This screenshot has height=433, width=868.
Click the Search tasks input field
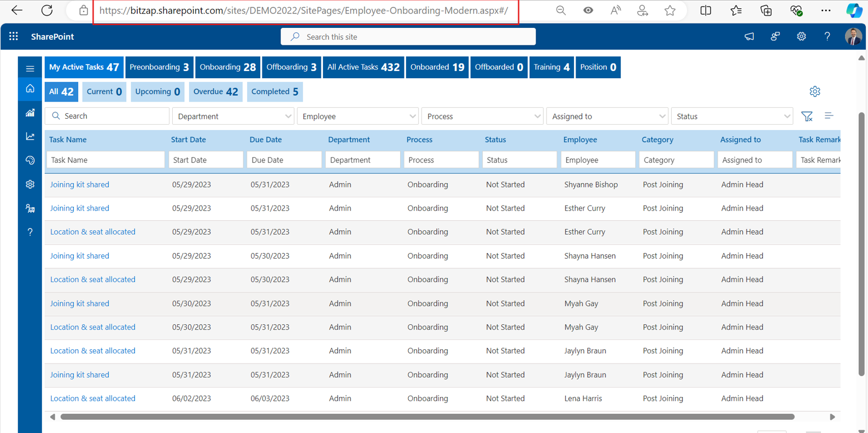(x=108, y=116)
